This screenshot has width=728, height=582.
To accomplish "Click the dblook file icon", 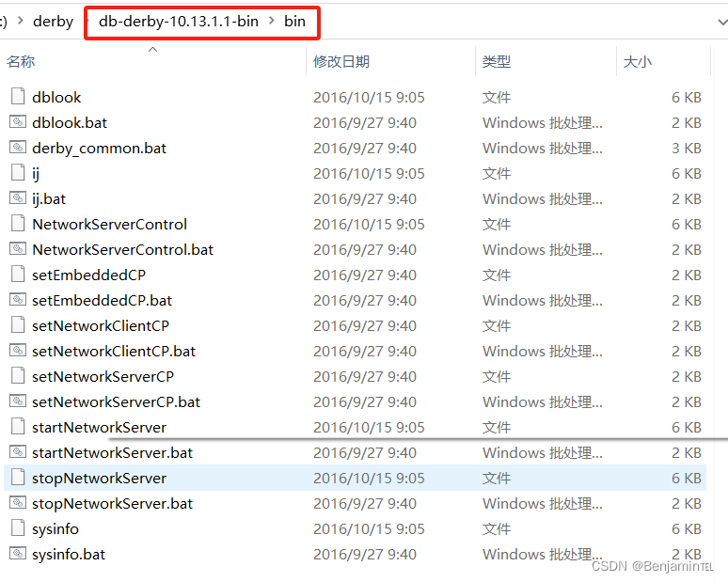I will (18, 96).
